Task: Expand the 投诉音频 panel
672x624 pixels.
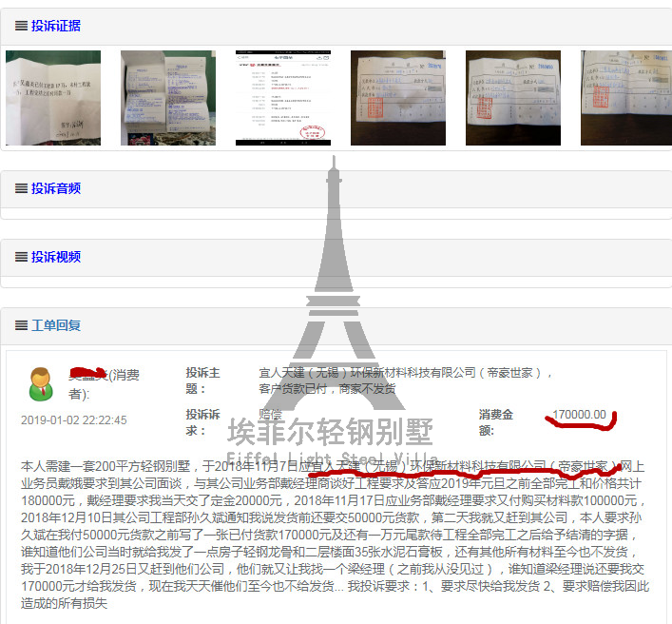Action: [56, 188]
